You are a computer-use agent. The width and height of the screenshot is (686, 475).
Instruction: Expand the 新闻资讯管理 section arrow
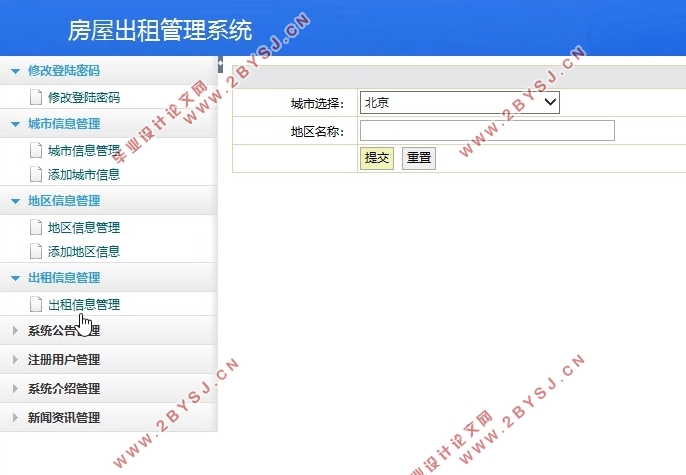click(15, 417)
